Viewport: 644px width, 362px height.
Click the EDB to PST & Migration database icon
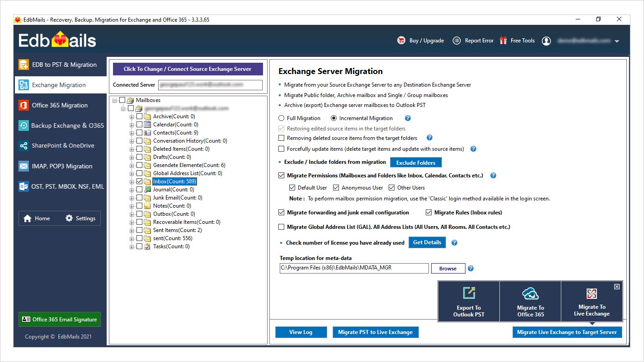(24, 65)
